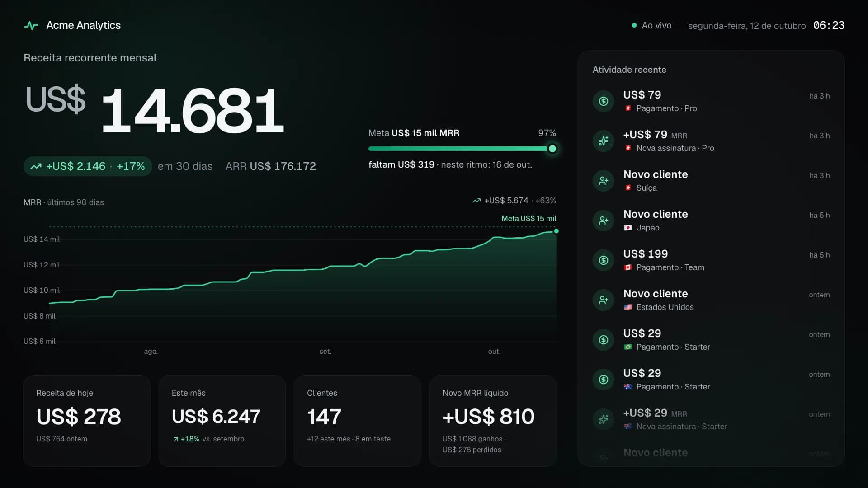Click the Acme Analytics title
Image resolution: width=868 pixels, height=488 pixels.
coord(83,25)
